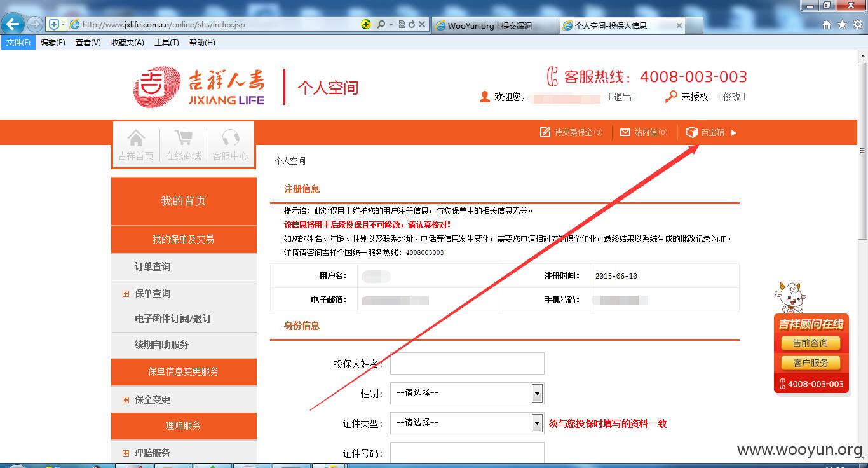Open the browser Tools gear icon
The width and height of the screenshot is (868, 468).
[857, 25]
